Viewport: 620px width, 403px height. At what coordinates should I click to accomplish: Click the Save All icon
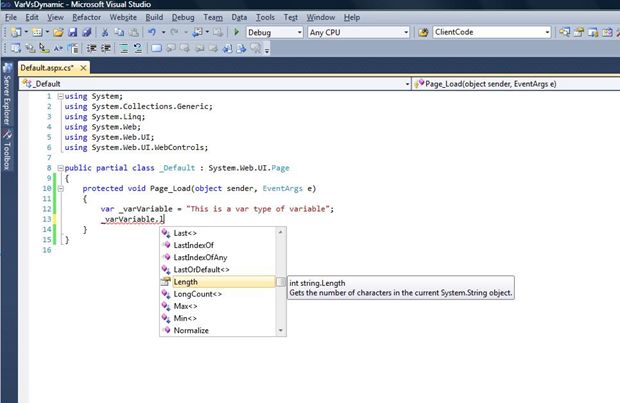tap(87, 33)
